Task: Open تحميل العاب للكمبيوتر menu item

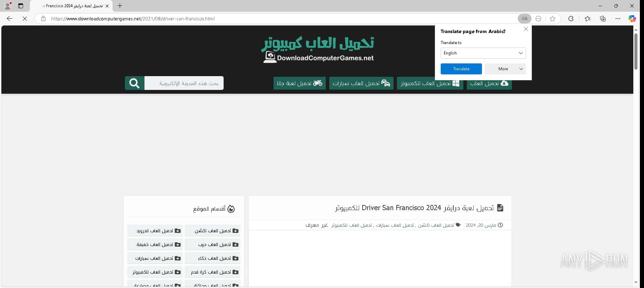Action: [430, 83]
